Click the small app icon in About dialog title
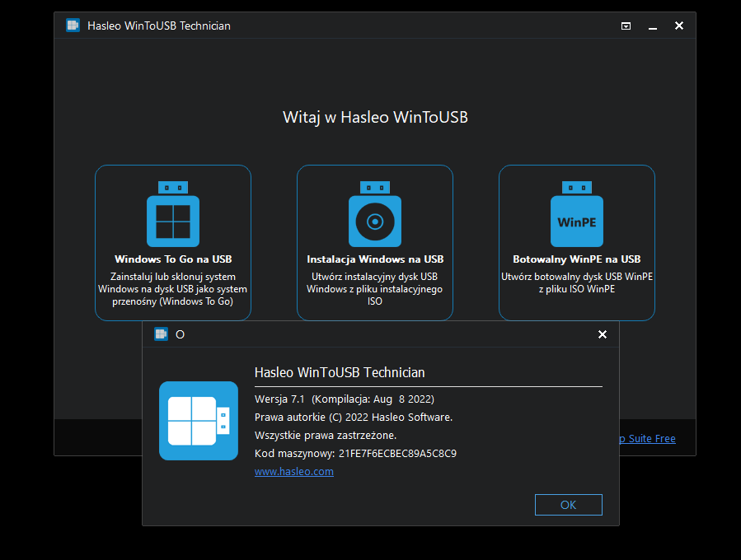The width and height of the screenshot is (741, 560). click(162, 334)
